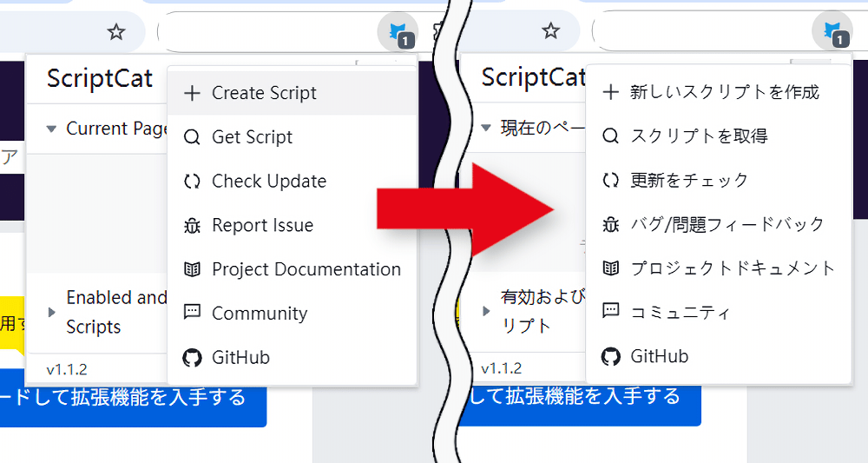Click the magnifier icon beside スクリプトを取得
The height and width of the screenshot is (463, 868).
point(610,136)
